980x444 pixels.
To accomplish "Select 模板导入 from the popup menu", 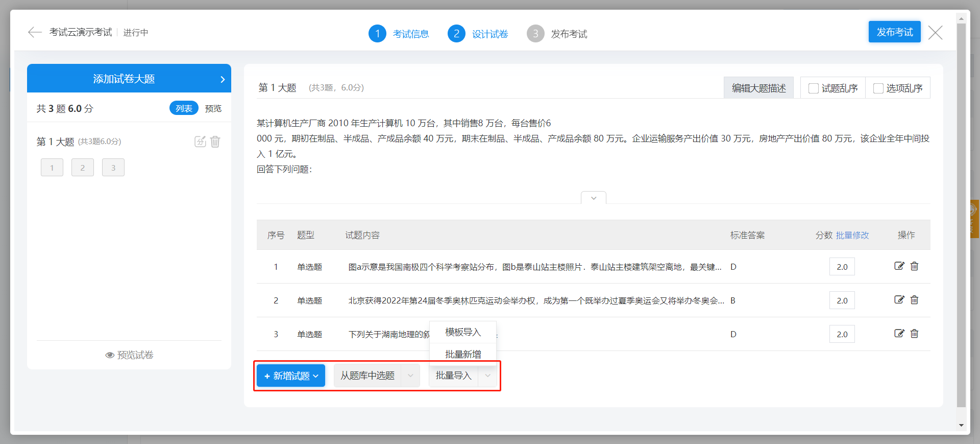I will pos(463,332).
